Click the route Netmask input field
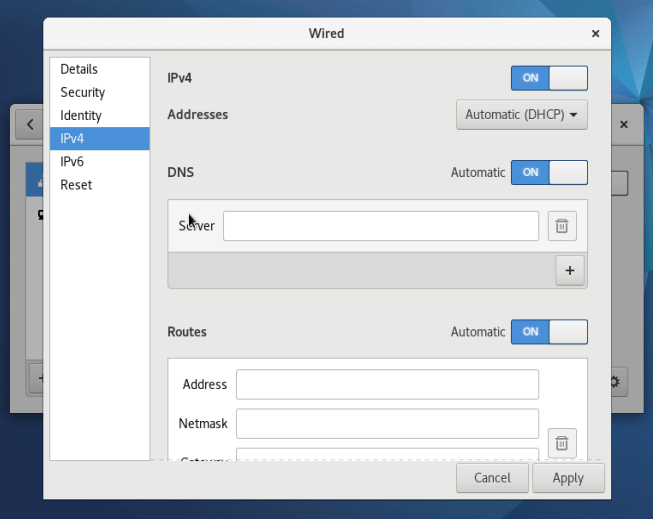653x519 pixels. tap(387, 423)
